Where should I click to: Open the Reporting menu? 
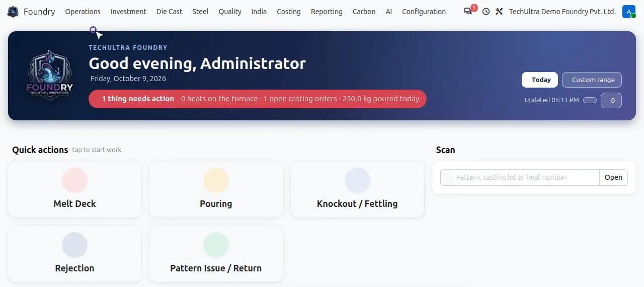(x=327, y=11)
